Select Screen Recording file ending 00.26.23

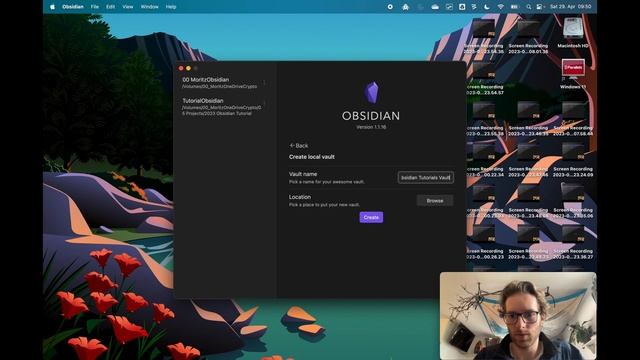coord(484,242)
